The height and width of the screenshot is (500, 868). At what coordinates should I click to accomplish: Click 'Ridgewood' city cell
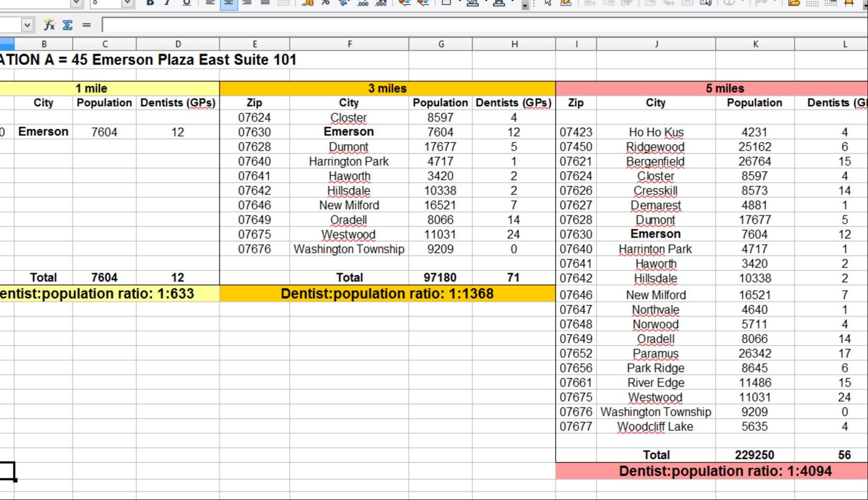point(656,147)
